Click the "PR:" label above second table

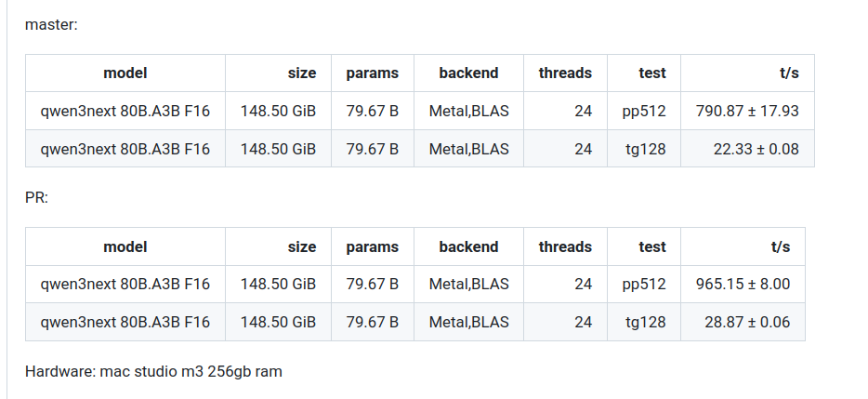[x=36, y=198]
